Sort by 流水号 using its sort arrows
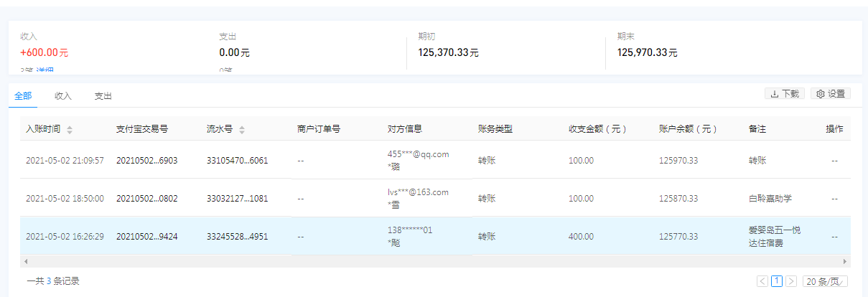The image size is (868, 297). pos(242,130)
